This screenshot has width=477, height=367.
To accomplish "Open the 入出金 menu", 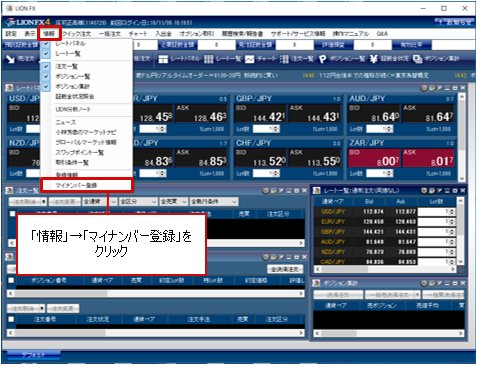I will point(163,34).
